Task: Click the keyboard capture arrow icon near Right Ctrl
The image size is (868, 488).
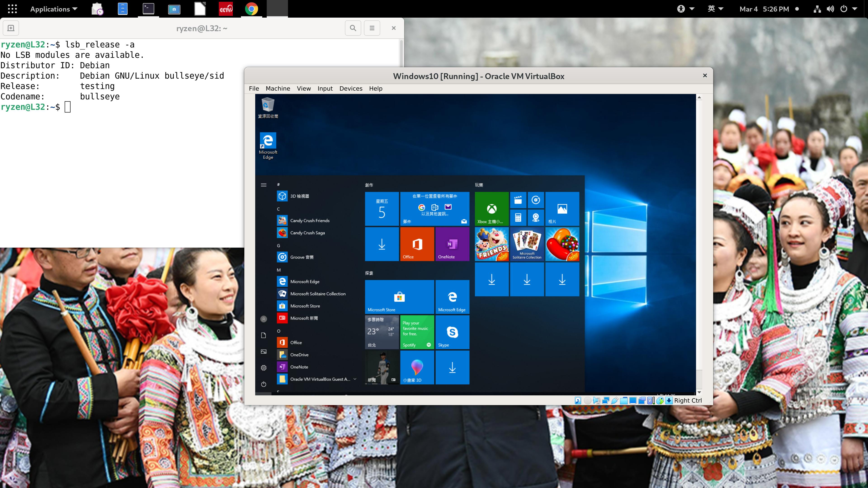Action: point(669,400)
